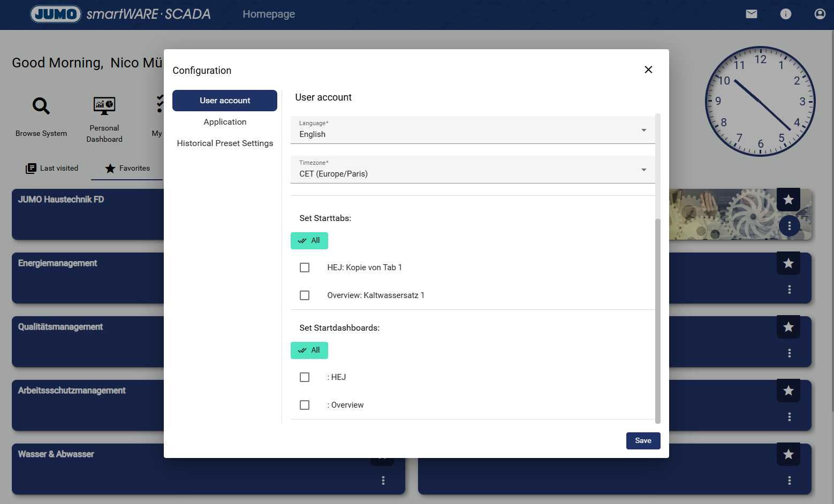Save the configuration
The image size is (834, 504).
click(643, 441)
